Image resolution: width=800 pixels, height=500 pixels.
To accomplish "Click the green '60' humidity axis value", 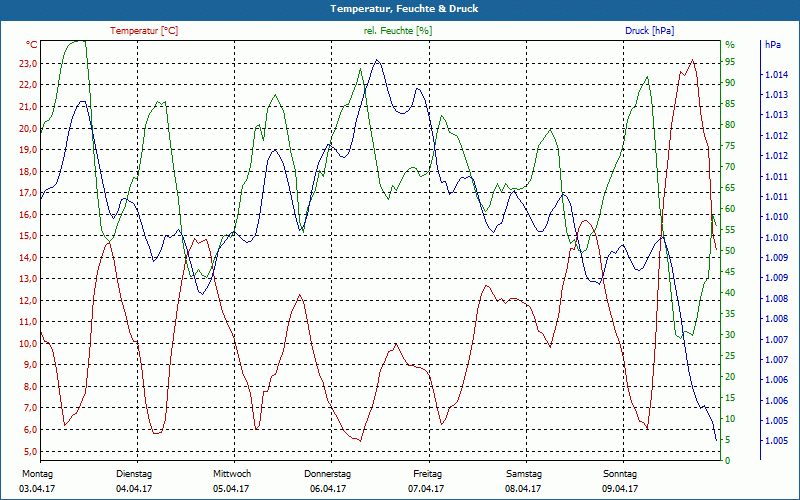I will pos(730,209).
